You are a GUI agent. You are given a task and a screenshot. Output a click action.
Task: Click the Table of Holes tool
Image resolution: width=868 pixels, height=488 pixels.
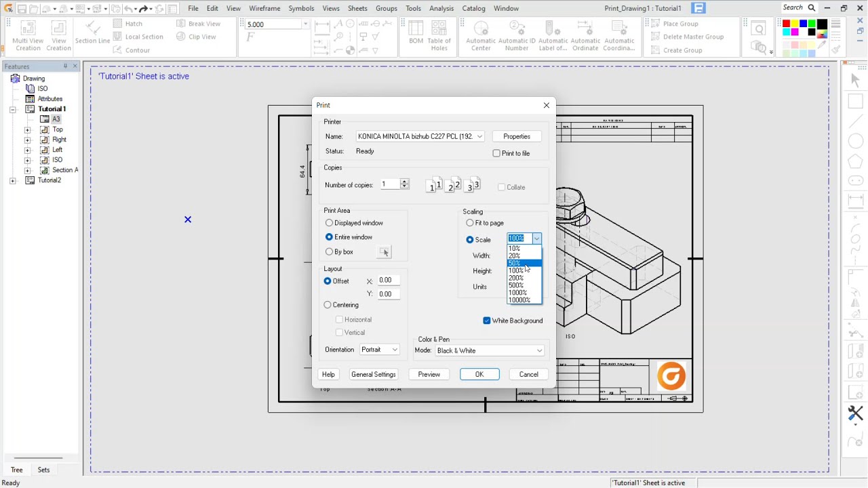click(x=439, y=35)
